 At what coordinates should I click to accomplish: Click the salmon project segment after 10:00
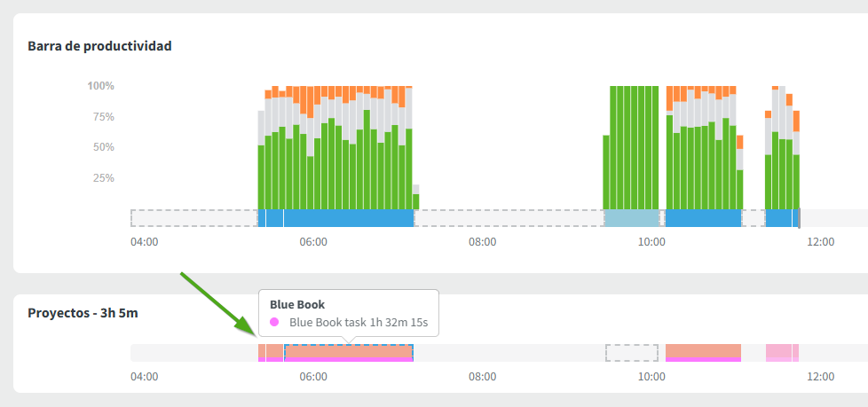(x=703, y=352)
